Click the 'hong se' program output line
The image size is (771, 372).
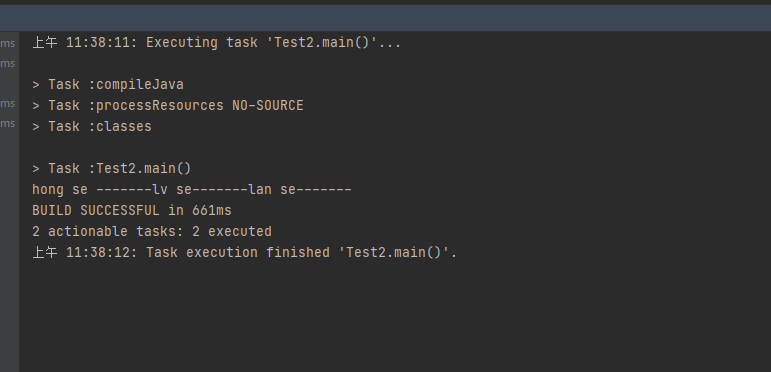tap(192, 190)
